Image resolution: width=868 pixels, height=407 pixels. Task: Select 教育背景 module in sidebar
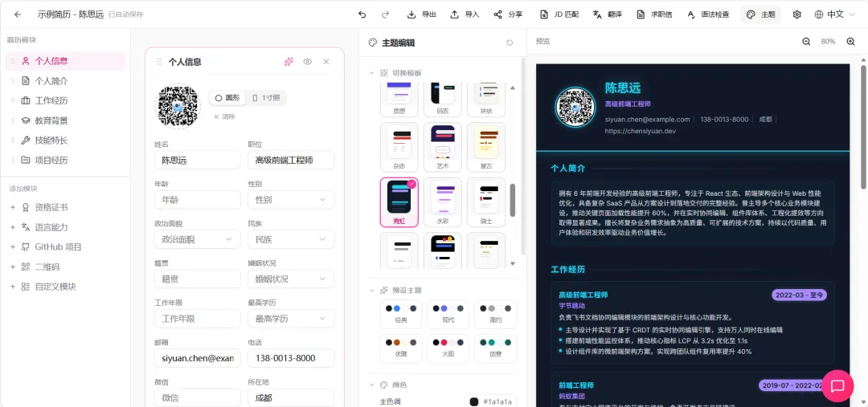coord(65,120)
